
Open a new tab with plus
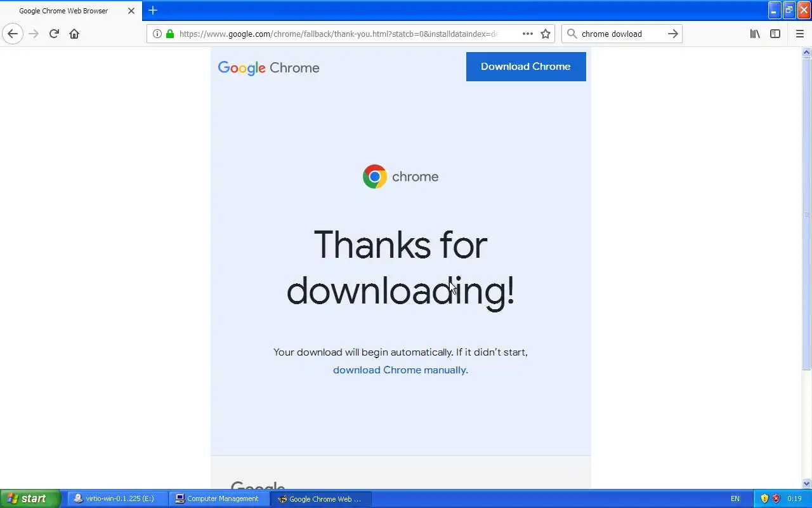click(x=153, y=10)
